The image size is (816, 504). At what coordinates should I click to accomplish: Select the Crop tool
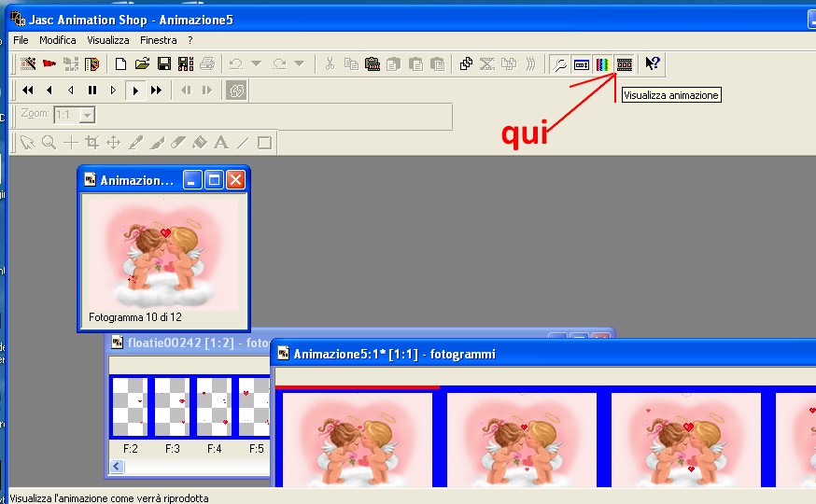[92, 142]
